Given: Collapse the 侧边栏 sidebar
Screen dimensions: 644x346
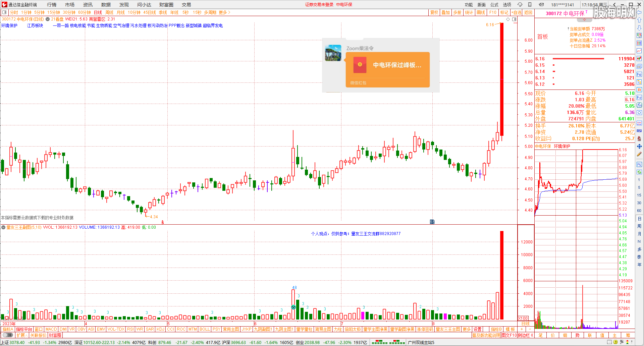Looking at the screenshot, I should [x=526, y=335].
